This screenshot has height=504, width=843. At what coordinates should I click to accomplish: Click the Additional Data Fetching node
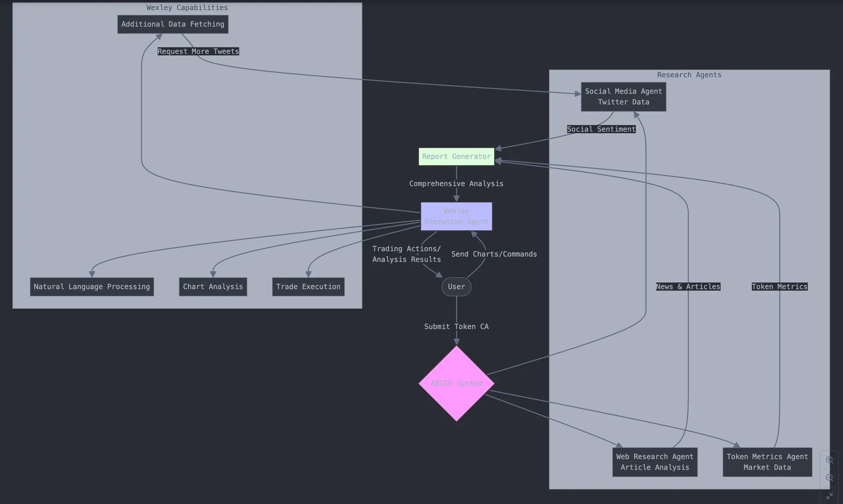tap(173, 25)
